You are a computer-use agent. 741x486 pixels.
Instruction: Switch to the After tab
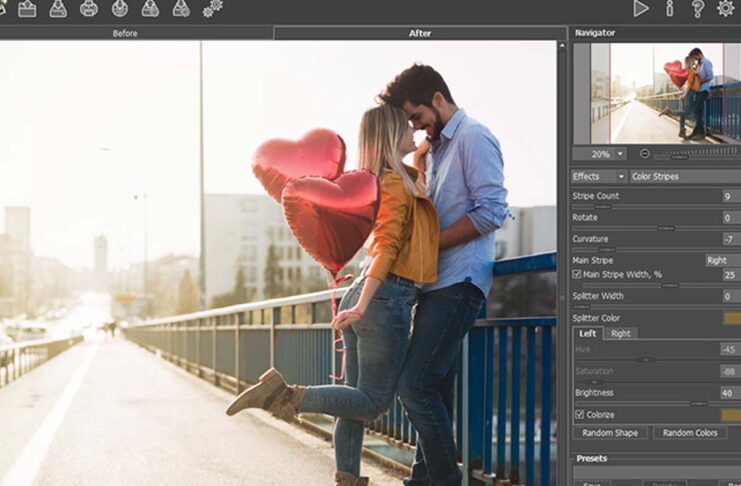[x=420, y=33]
